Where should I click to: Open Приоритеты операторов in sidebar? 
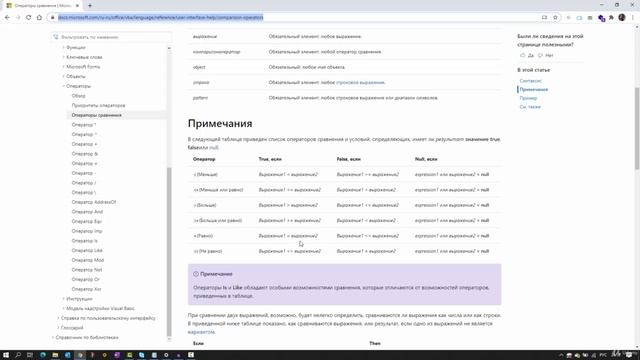pyautogui.click(x=98, y=105)
